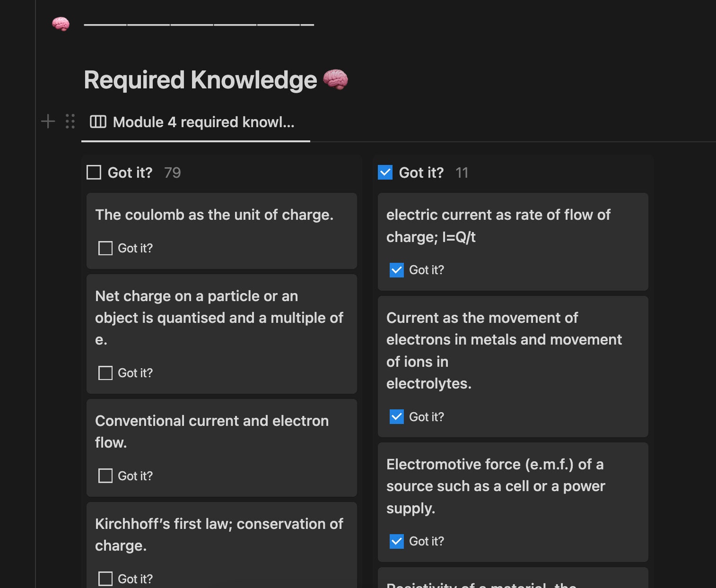Uncheck Got it? on the Electromotive force card
The height and width of the screenshot is (588, 716).
(396, 541)
